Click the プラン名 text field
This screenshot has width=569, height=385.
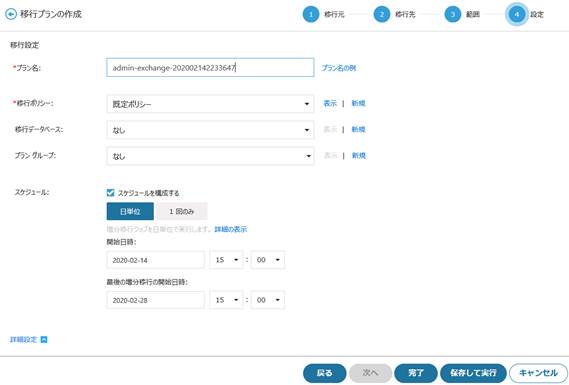pos(210,67)
